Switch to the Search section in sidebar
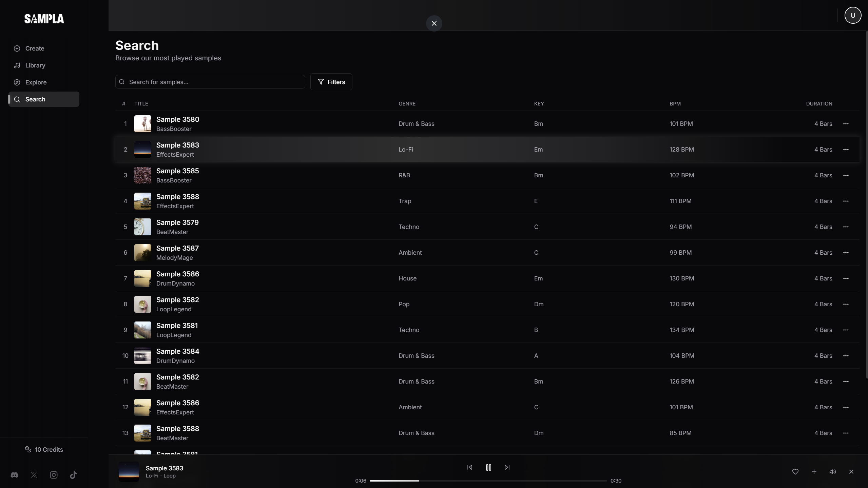Viewport: 868px width, 488px height. [x=34, y=99]
